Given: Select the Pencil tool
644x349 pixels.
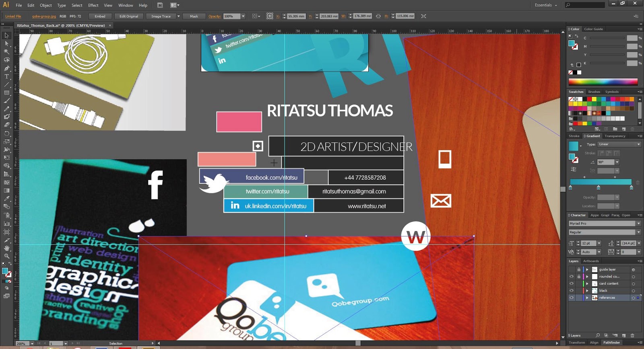Looking at the screenshot, I should click(6, 109).
